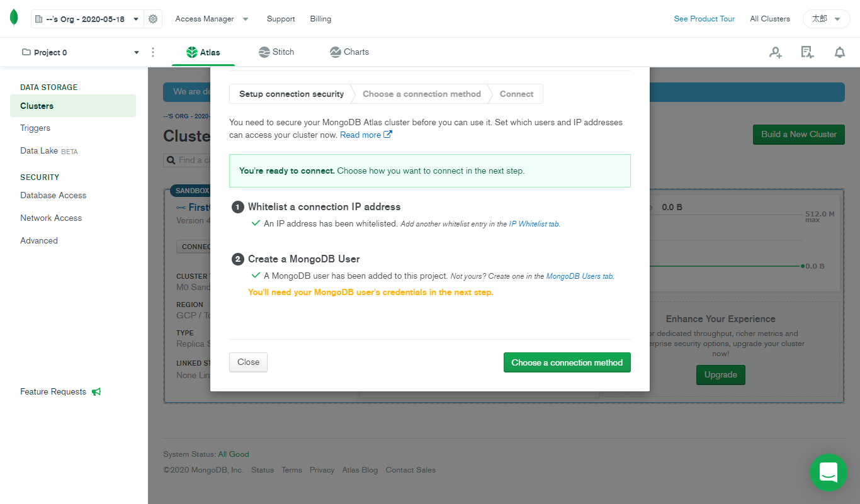Open the Atlas Blog link

coord(360,470)
